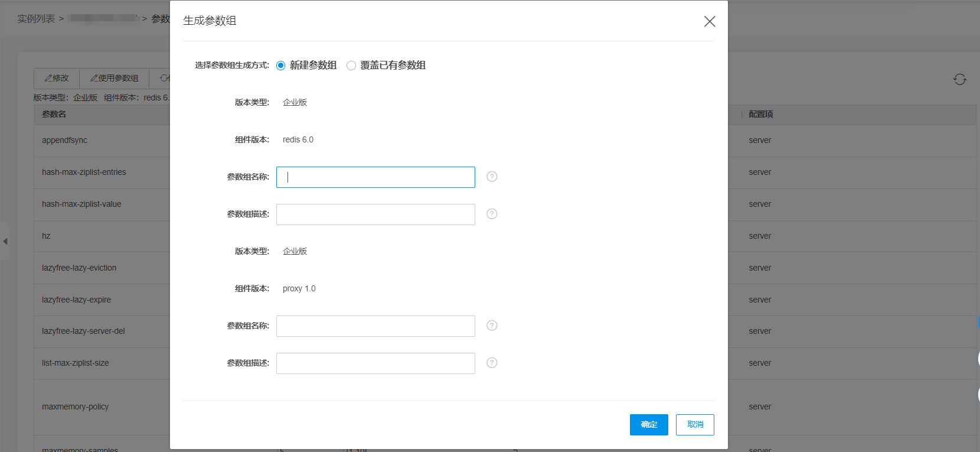Focus the redis 6.0 参数组描述 input
Screen dimensions: 980x452
(x=375, y=214)
